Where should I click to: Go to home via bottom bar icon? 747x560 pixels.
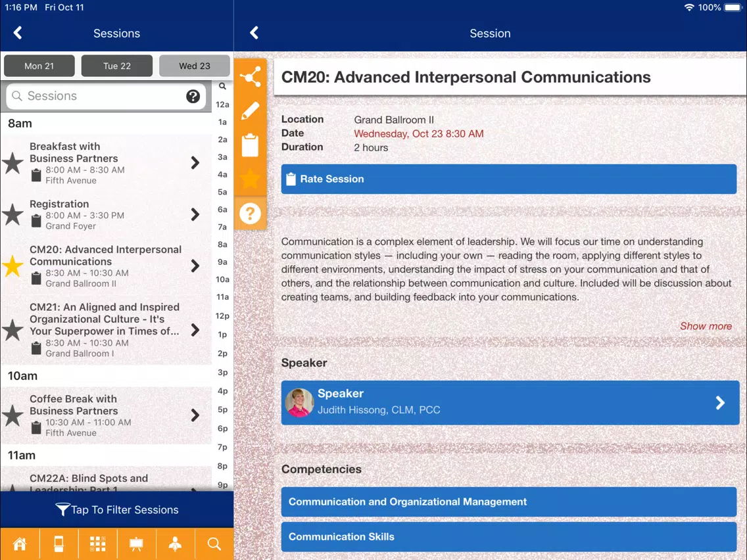[x=20, y=544]
